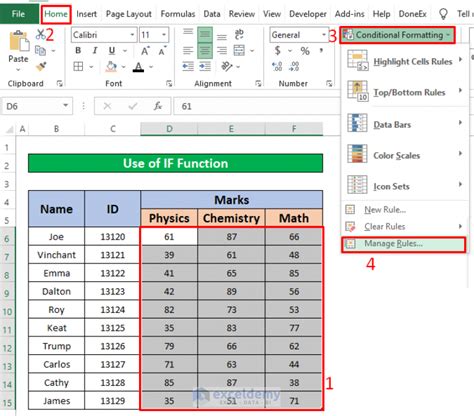Increase indent icon
Viewport: 474px width, 416px height.
205,67
